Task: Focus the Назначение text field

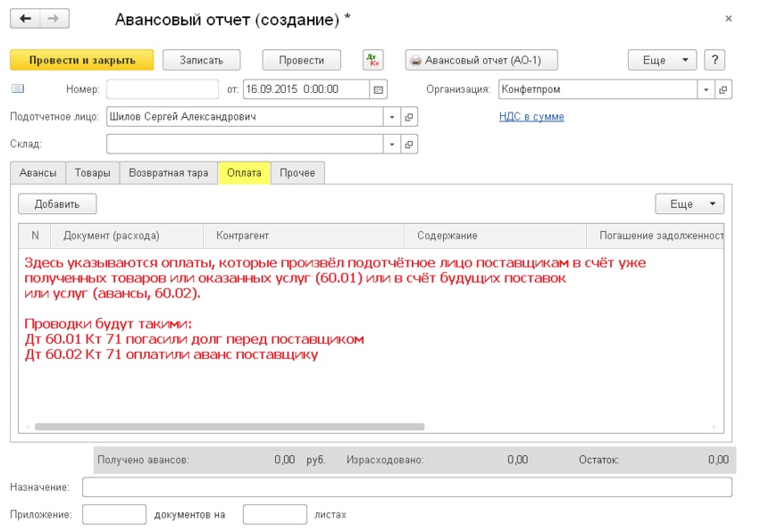Action: click(x=406, y=486)
